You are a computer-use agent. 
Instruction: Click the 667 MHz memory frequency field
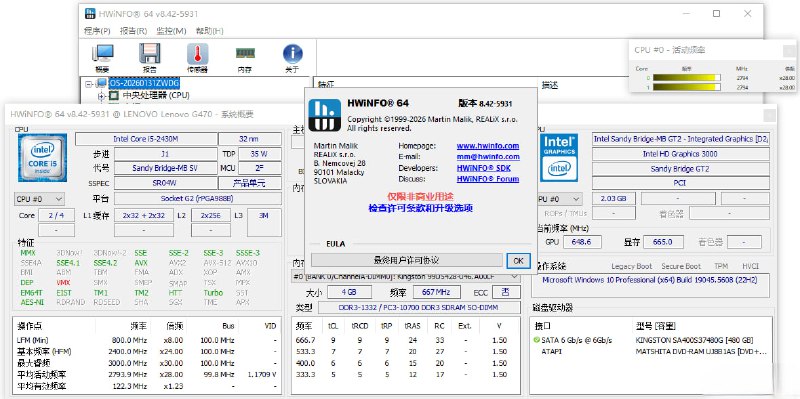pos(437,292)
